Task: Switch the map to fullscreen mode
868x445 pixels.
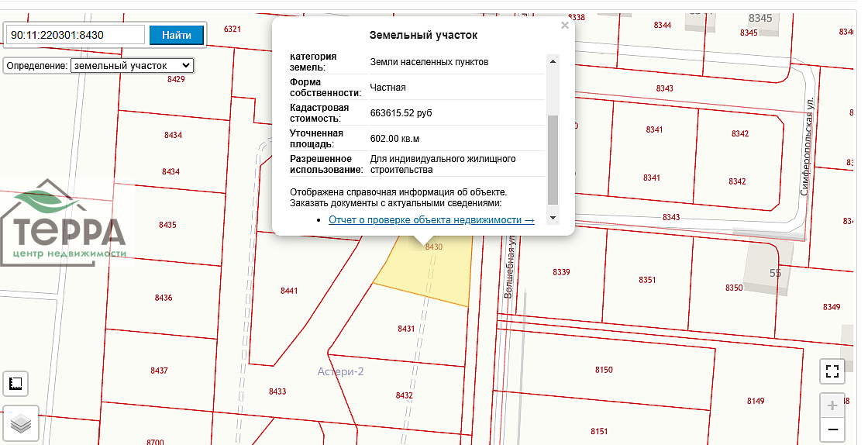Action: (832, 371)
